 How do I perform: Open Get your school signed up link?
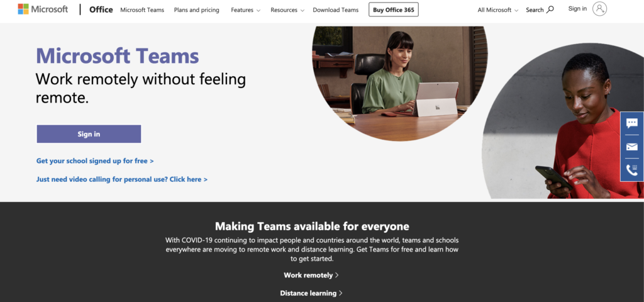point(95,161)
